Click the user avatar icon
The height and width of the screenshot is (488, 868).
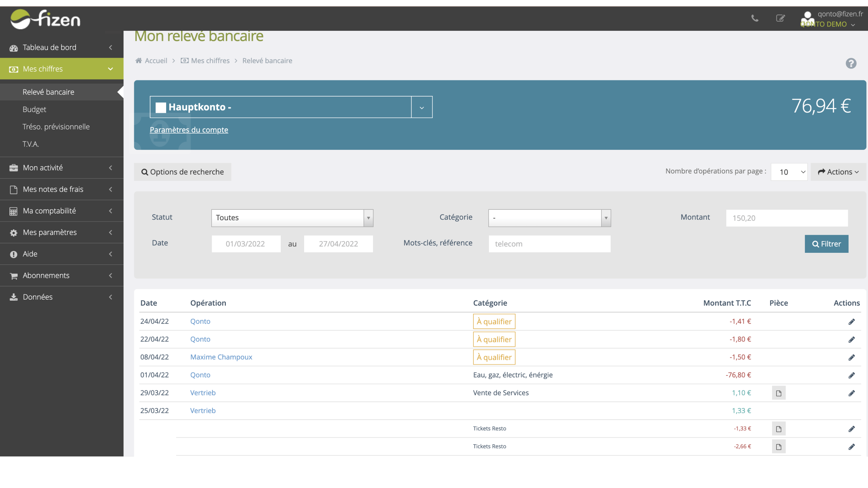(808, 19)
